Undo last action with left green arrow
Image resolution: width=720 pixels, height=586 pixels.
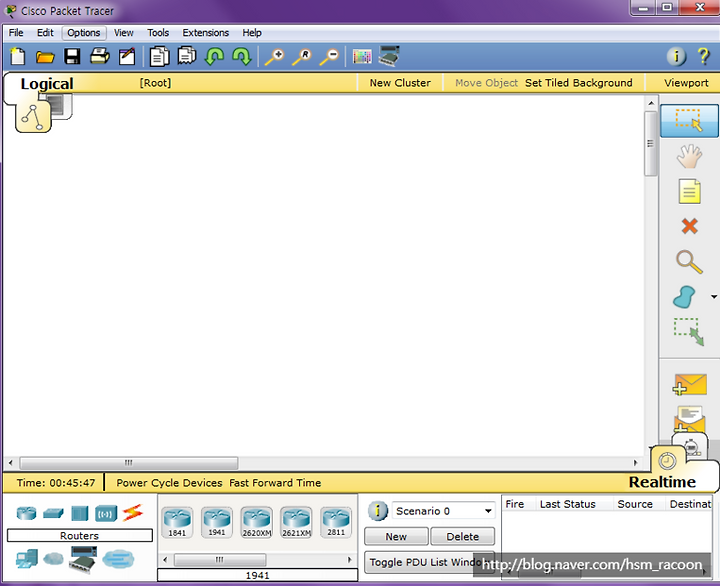coord(214,56)
